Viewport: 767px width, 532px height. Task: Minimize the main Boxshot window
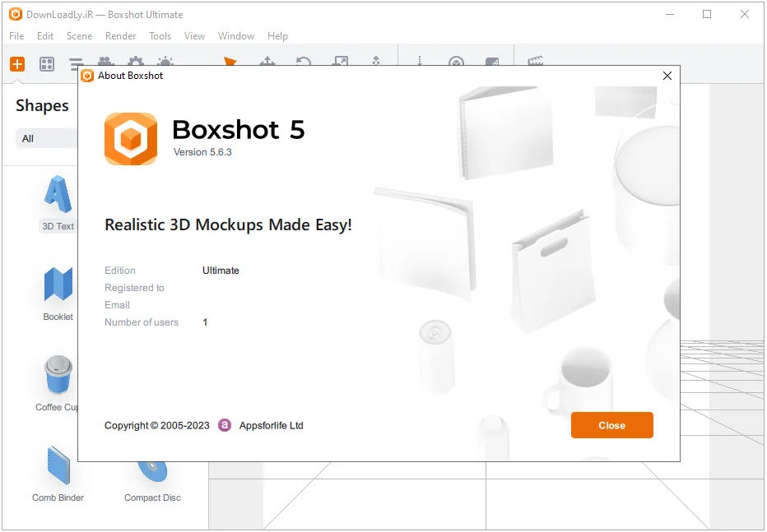(670, 14)
